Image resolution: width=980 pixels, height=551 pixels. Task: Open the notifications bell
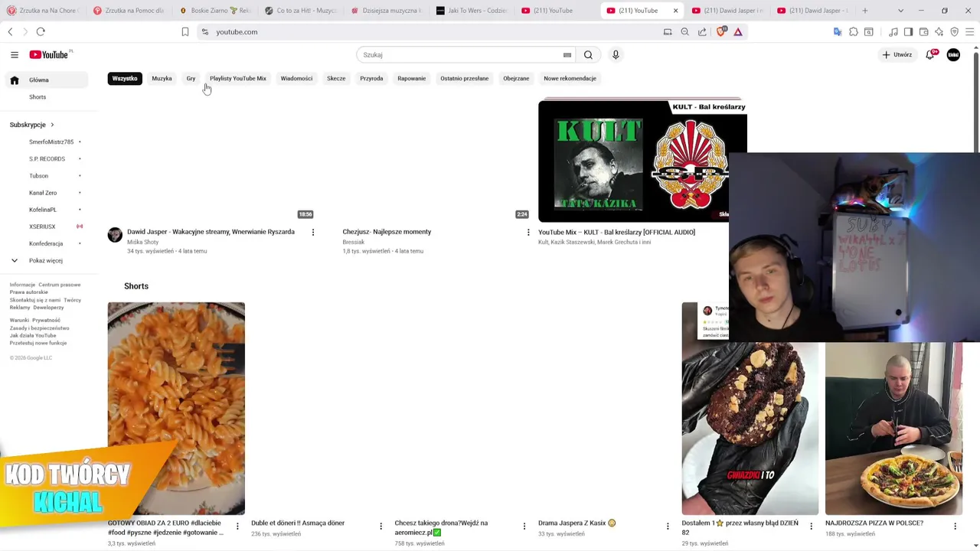coord(930,54)
